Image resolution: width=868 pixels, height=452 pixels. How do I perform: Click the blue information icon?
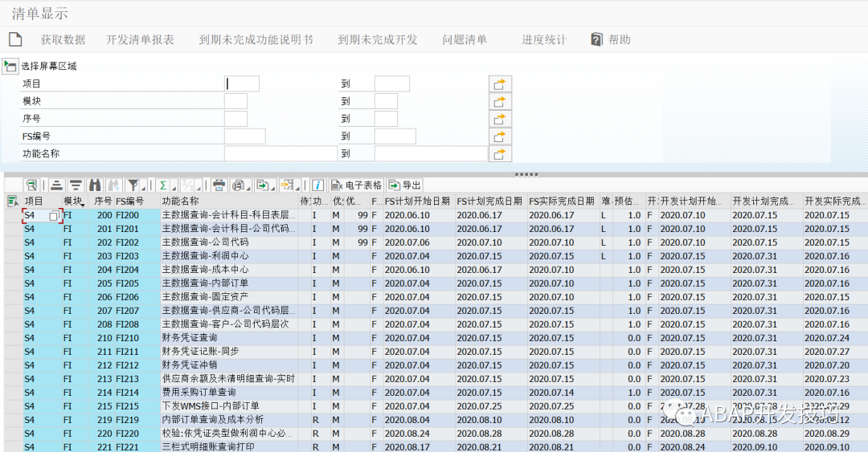pos(317,185)
